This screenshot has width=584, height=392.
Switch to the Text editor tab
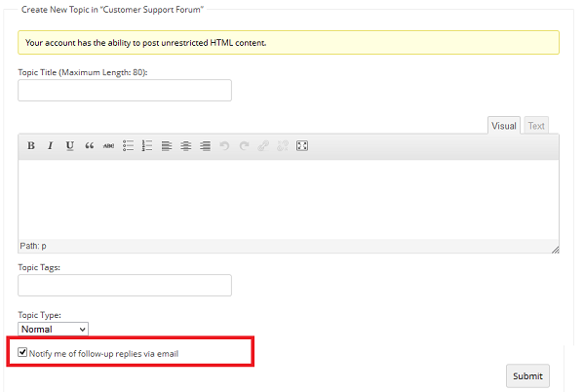click(536, 126)
